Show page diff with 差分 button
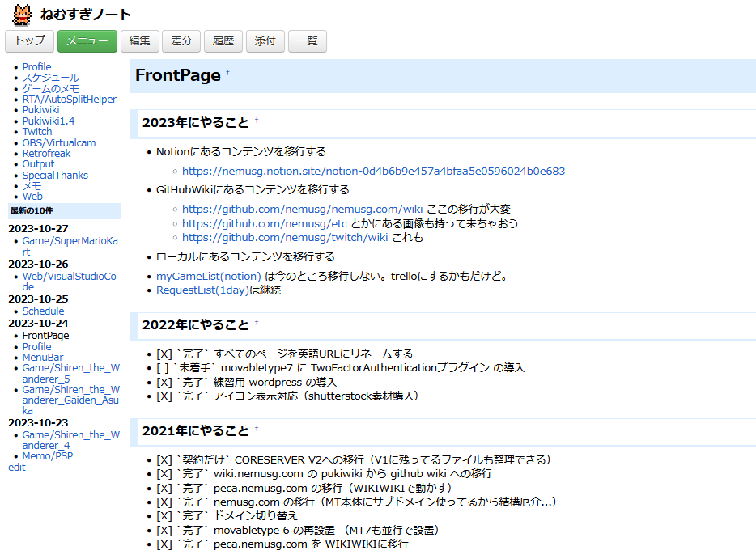Viewport: 756px width, 559px height. click(x=181, y=41)
